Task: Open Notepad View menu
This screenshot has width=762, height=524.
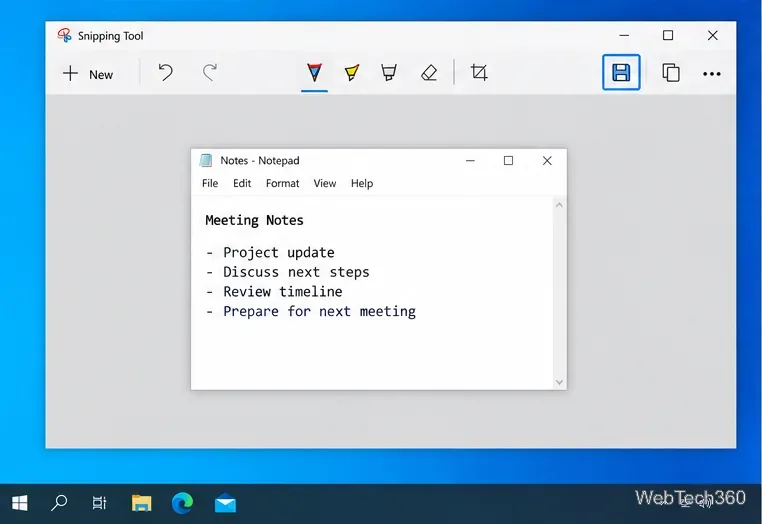Action: [x=325, y=183]
